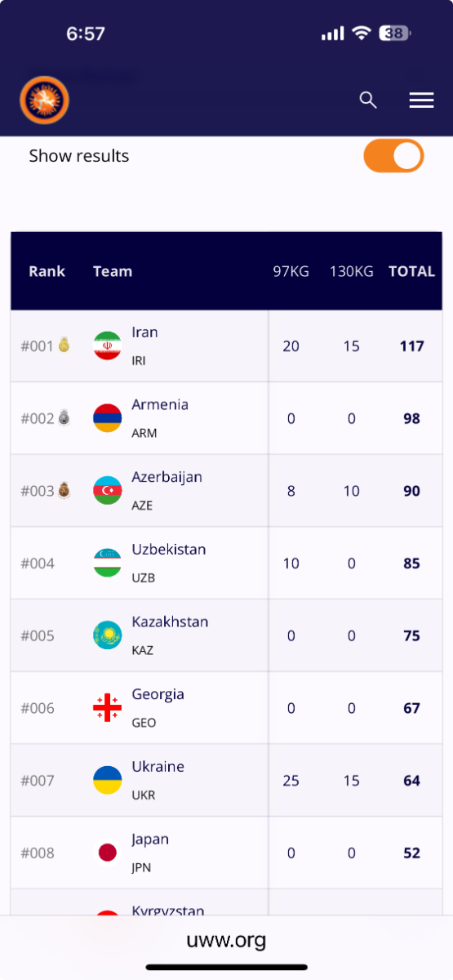Image resolution: width=453 pixels, height=980 pixels.
Task: Open the search magnifier icon
Action: (x=368, y=100)
